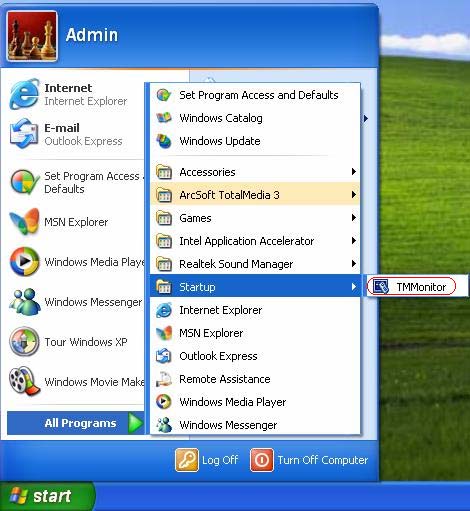Click the Log Off key icon
The height and width of the screenshot is (511, 470).
[x=187, y=460]
